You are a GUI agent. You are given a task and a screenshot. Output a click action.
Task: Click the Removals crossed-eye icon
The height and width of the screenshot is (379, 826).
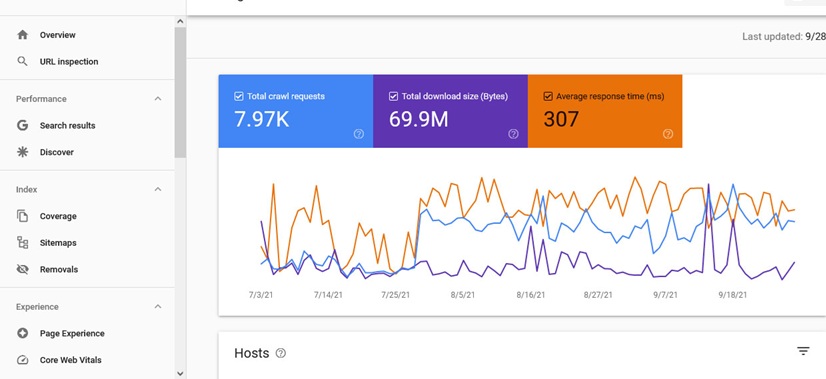click(x=22, y=269)
